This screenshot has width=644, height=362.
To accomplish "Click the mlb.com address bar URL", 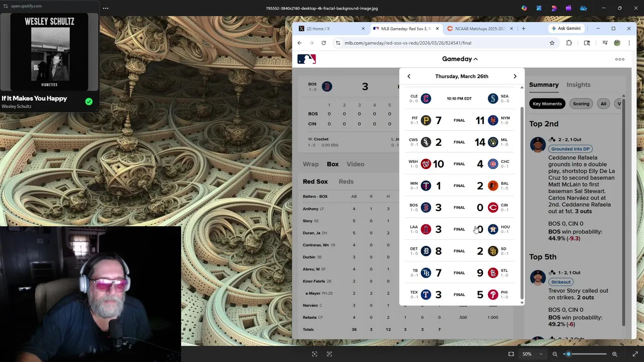I will [x=408, y=43].
